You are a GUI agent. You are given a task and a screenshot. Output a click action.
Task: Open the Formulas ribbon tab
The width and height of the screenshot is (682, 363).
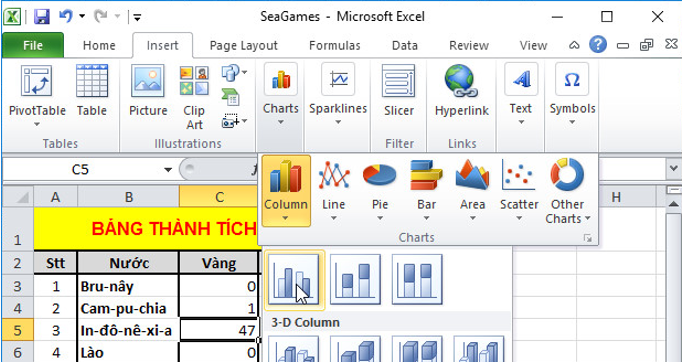(335, 46)
